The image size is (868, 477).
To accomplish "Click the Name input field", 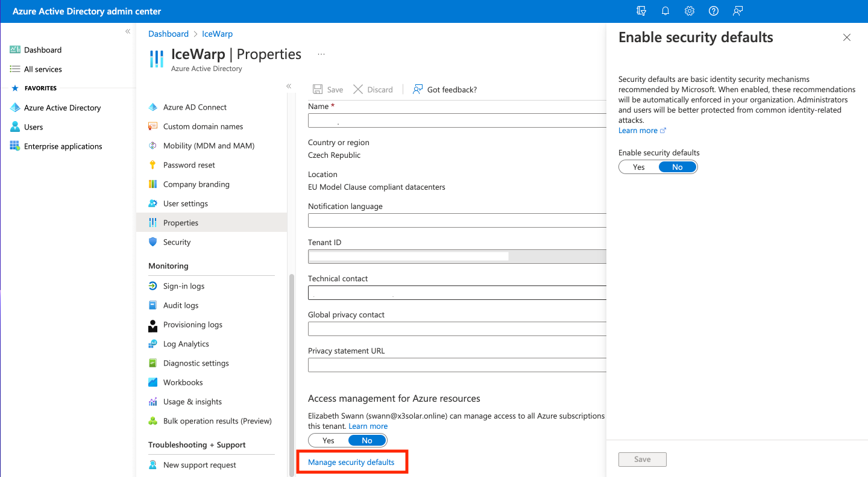I will 457,120.
